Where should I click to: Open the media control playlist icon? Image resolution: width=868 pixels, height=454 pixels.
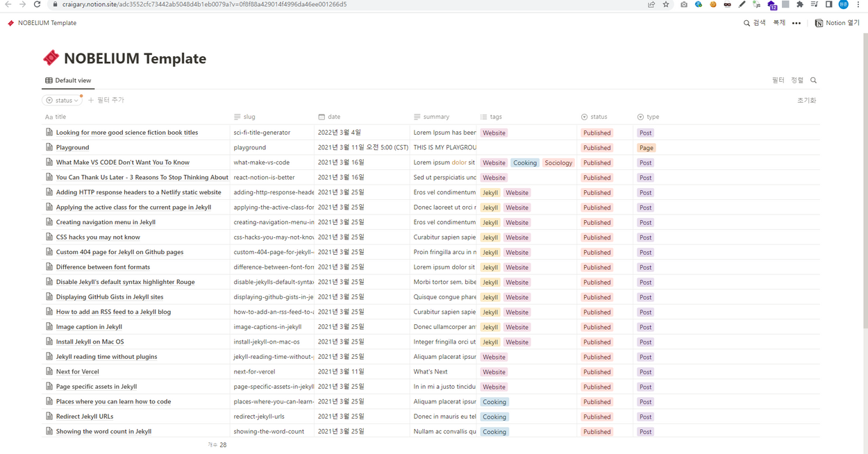coord(815,4)
